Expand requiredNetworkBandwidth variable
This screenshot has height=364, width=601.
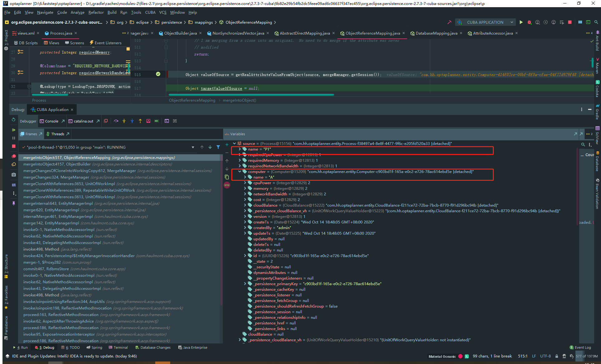240,166
